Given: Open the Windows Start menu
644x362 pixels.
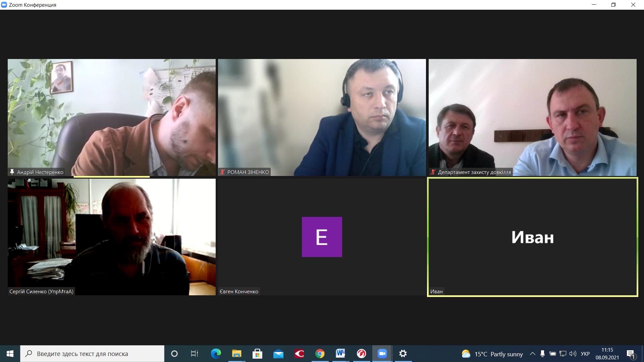Looking at the screenshot, I should (x=10, y=354).
